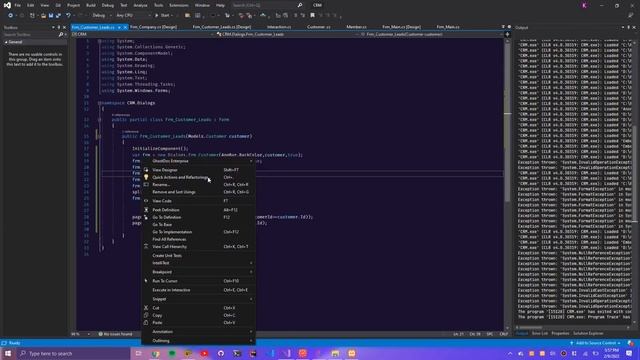Click the user account avatar in the title bar
This screenshot has width=640, height=360.
[x=584, y=5]
